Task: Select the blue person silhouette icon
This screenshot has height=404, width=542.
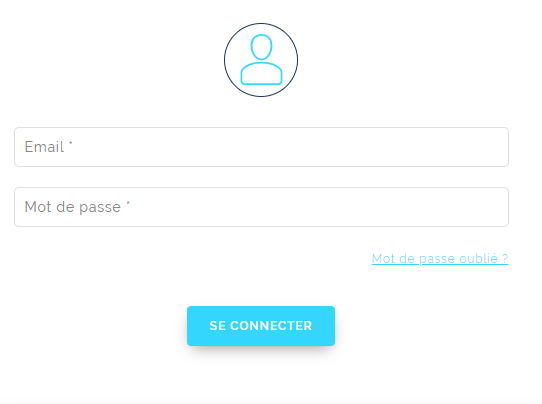Action: click(x=261, y=59)
